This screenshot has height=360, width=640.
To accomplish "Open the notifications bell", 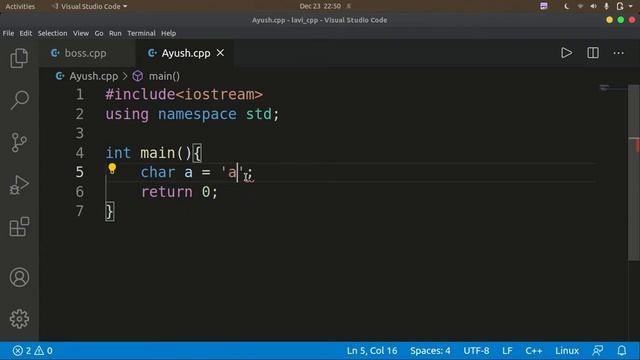I will [622, 351].
